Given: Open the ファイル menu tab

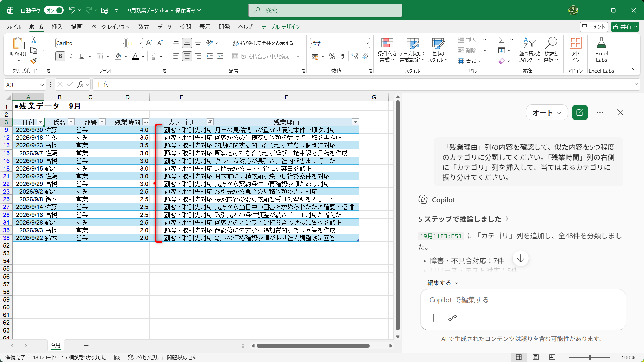Looking at the screenshot, I should pyautogui.click(x=13, y=27).
